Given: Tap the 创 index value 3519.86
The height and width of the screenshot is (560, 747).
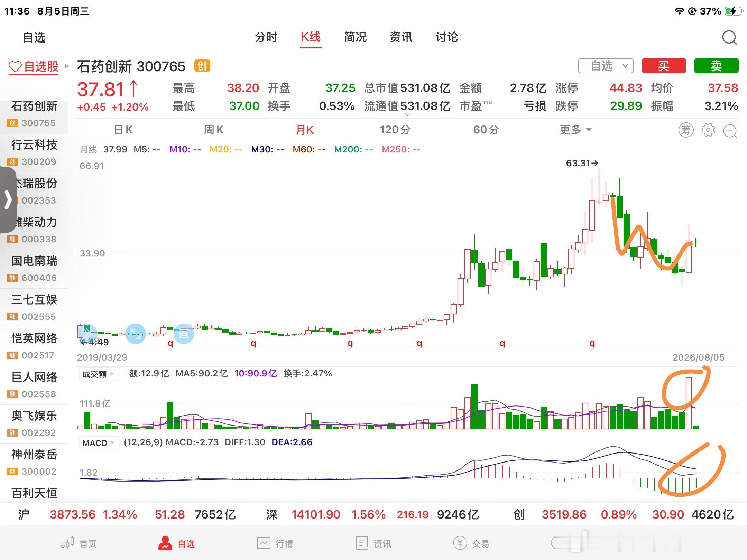Looking at the screenshot, I should point(564,515).
